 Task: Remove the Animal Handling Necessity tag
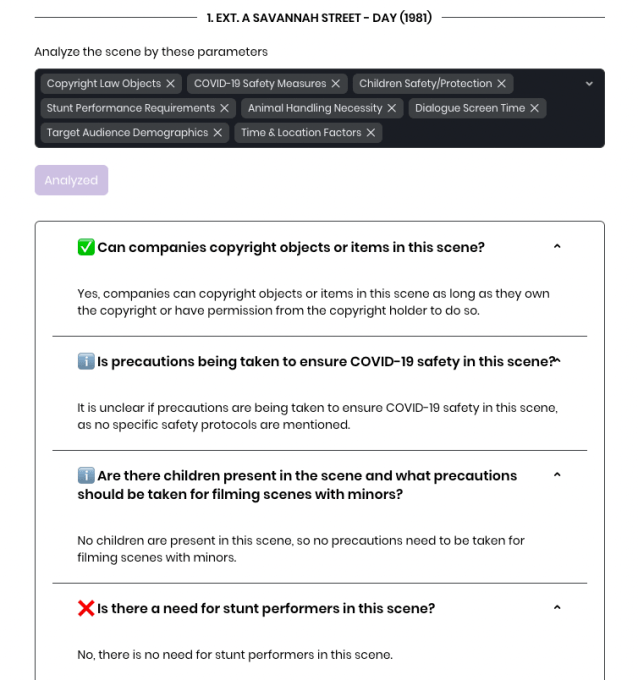click(x=392, y=108)
